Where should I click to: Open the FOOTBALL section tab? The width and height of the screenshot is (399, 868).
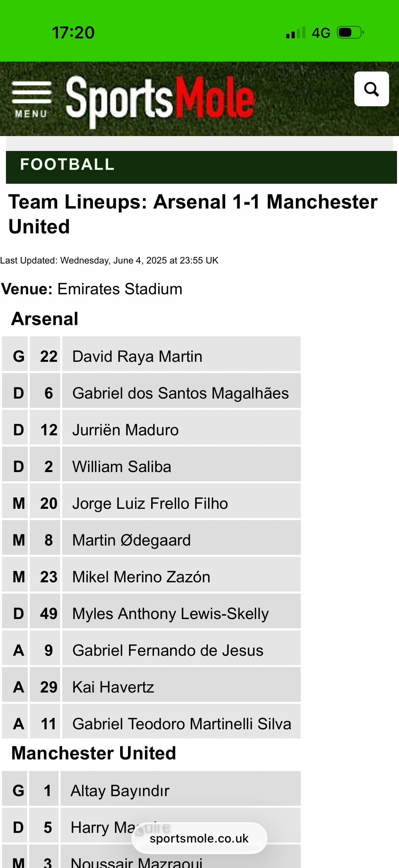[x=67, y=165]
